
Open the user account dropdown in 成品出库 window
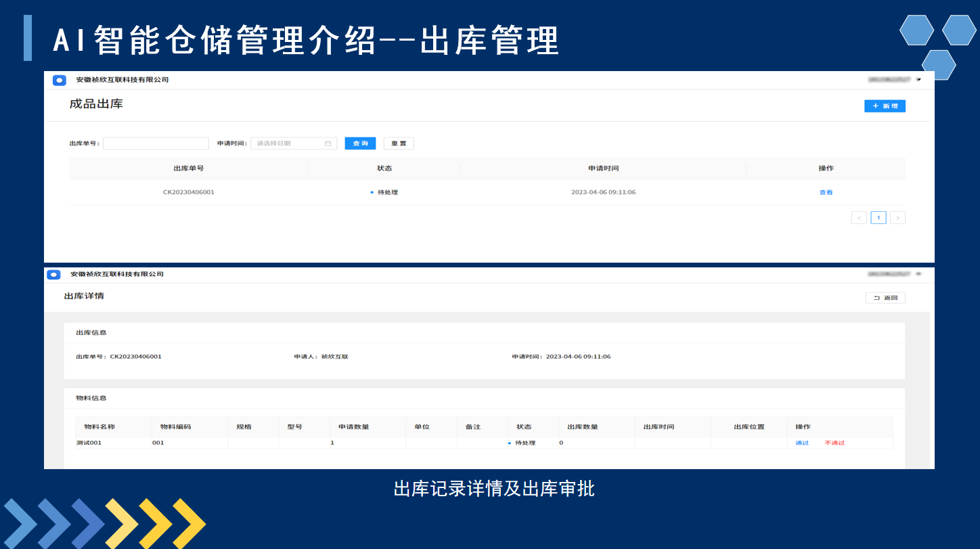(x=895, y=80)
